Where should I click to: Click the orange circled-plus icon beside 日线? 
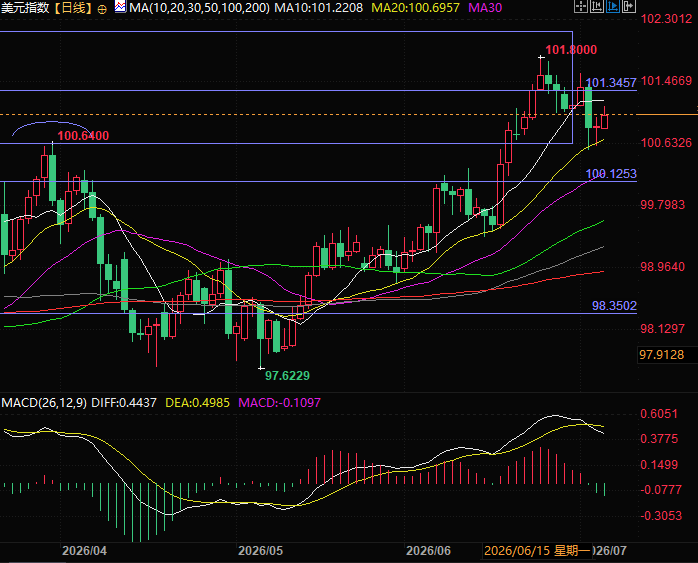click(102, 9)
